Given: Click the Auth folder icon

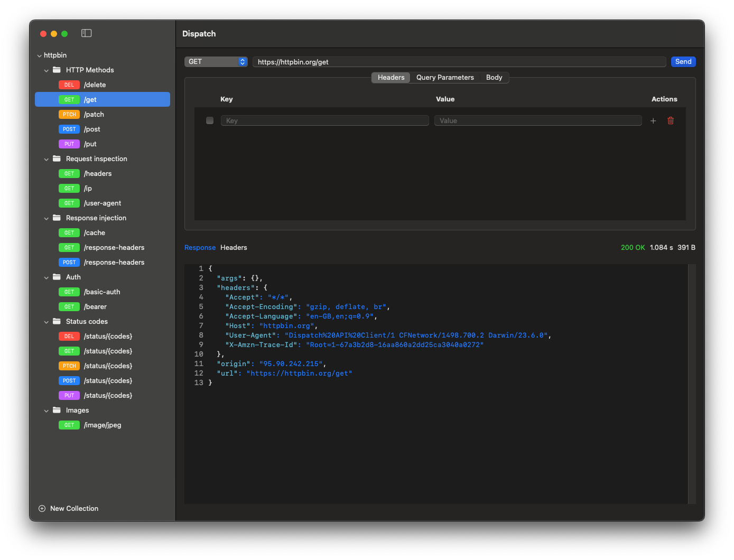Looking at the screenshot, I should click(x=57, y=277).
